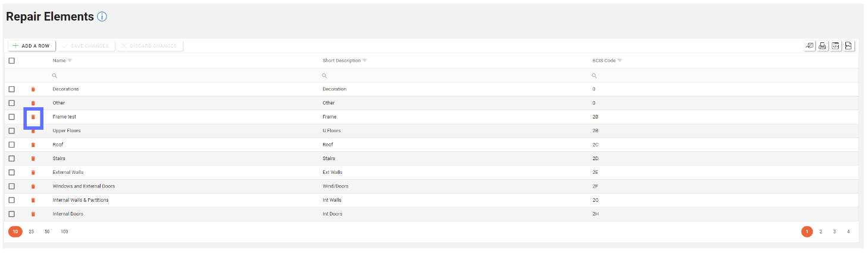The height and width of the screenshot is (253, 868).
Task: Click the column chooser icon
Action: (810, 46)
